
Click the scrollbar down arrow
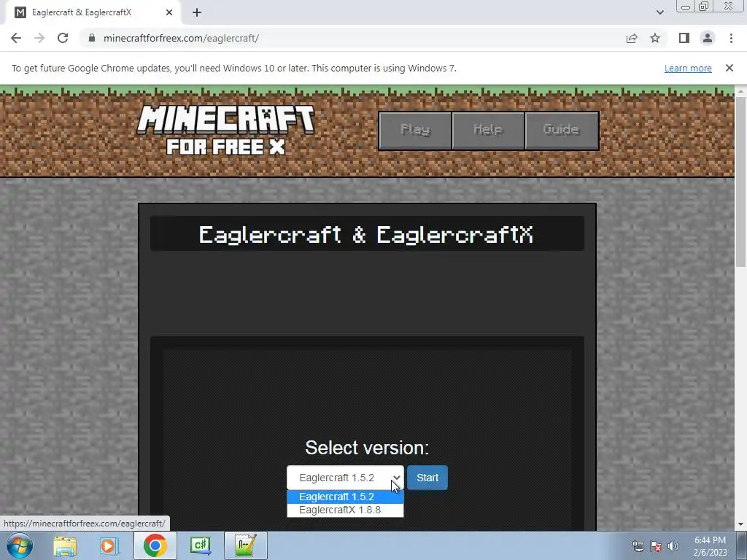click(741, 524)
